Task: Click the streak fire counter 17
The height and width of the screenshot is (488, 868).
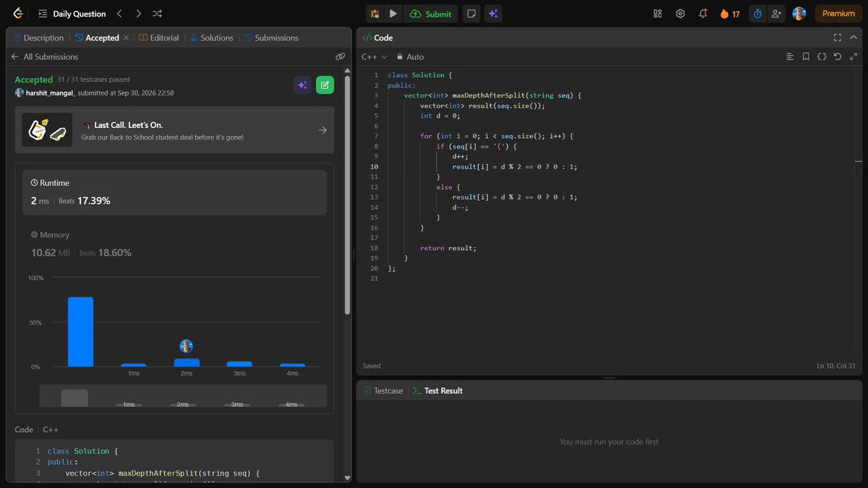Action: click(x=730, y=14)
